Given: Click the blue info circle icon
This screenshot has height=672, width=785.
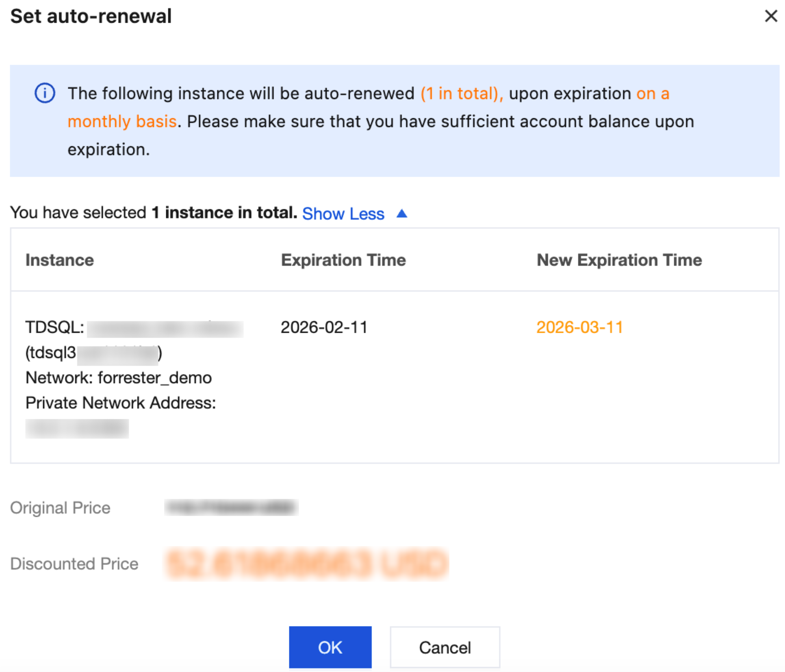Looking at the screenshot, I should pos(45,93).
